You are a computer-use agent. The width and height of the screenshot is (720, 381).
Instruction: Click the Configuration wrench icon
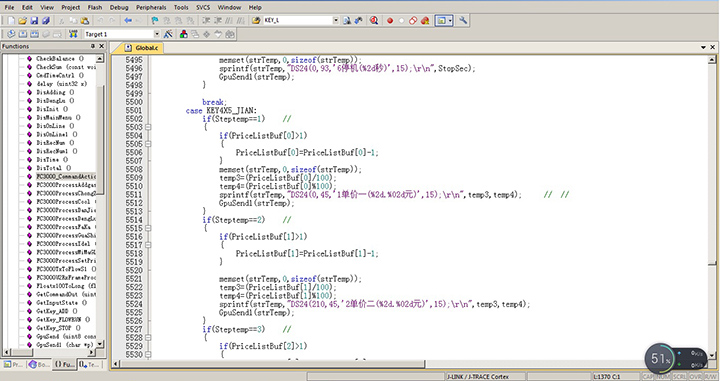(x=463, y=21)
